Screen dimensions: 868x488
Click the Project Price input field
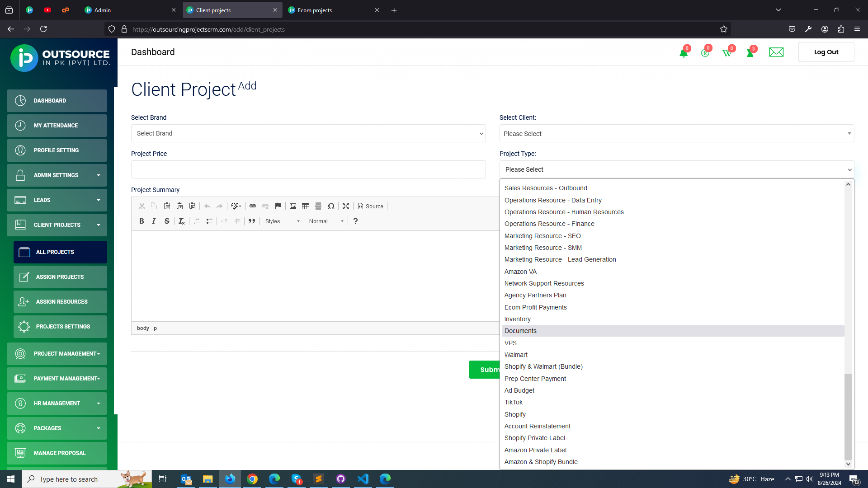308,169
